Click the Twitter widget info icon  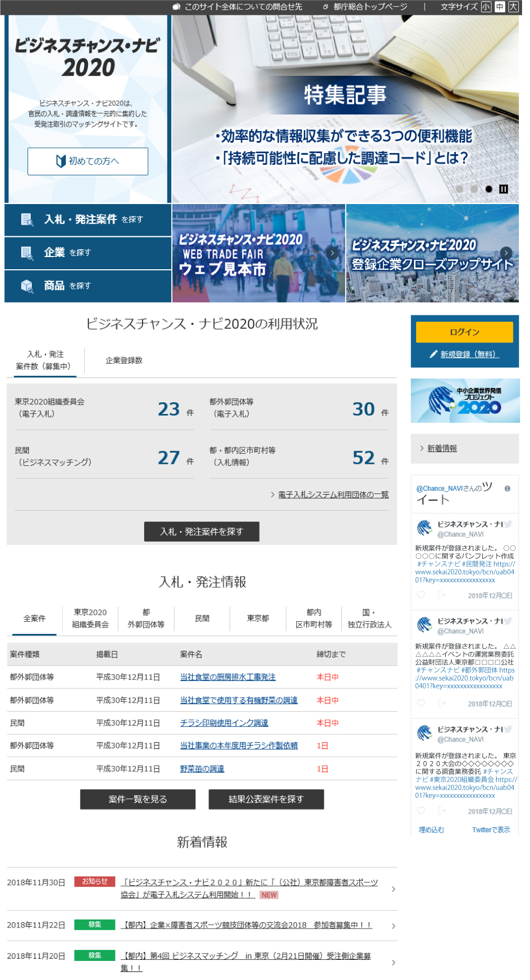point(507,489)
